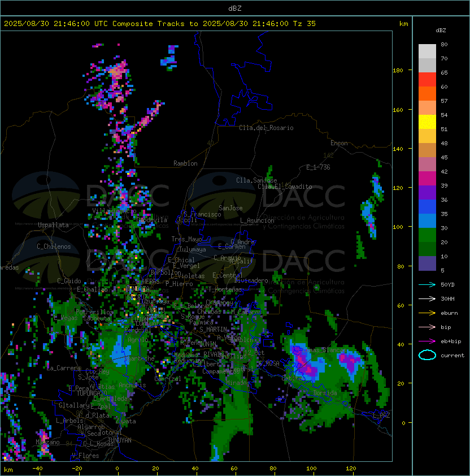Screen dimensions: 470x476
Task: Click the 'Anchoris' map label
Action: (x=132, y=385)
